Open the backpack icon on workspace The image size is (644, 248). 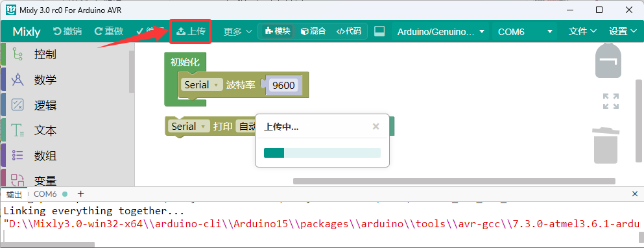point(608,60)
